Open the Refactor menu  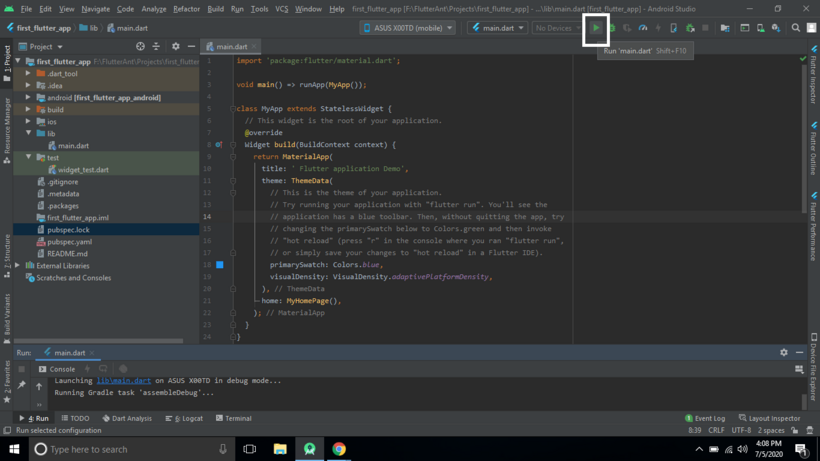pos(186,9)
